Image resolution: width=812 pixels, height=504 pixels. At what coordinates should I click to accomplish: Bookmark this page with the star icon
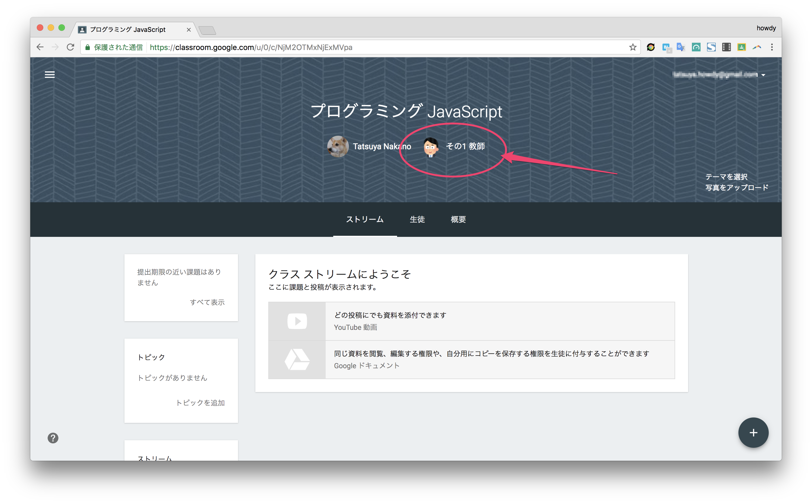pos(633,47)
